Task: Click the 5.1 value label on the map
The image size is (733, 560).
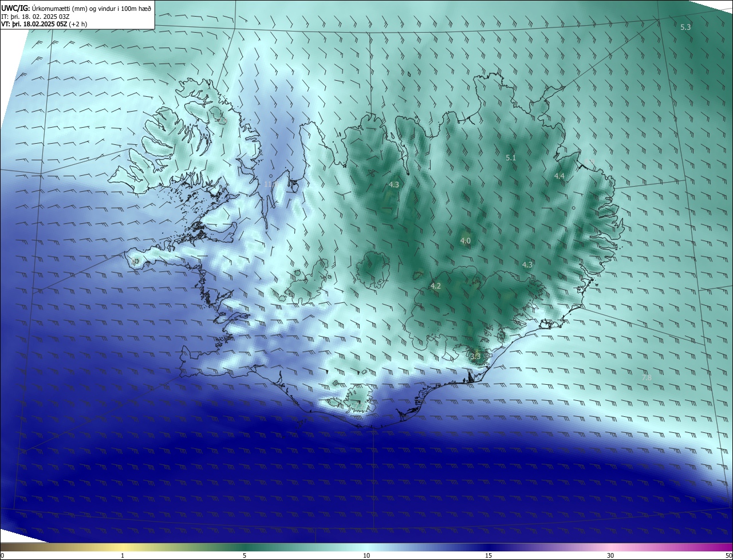Action: 511,157
